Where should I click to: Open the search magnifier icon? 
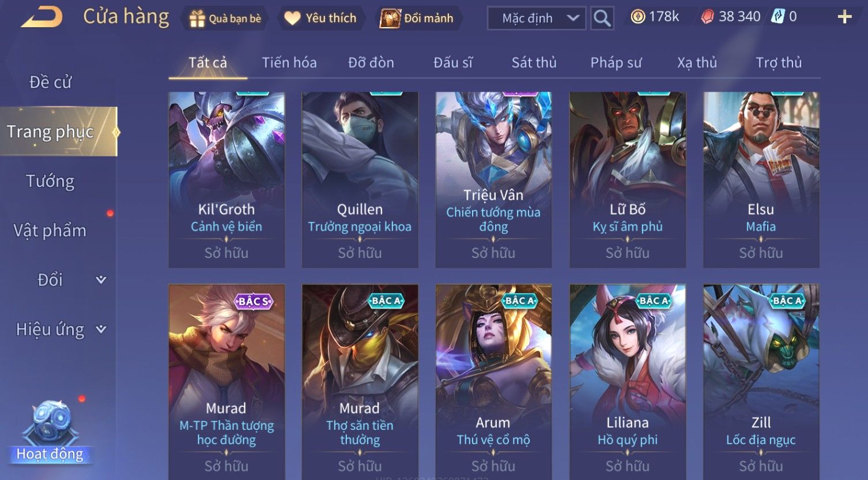(602, 18)
